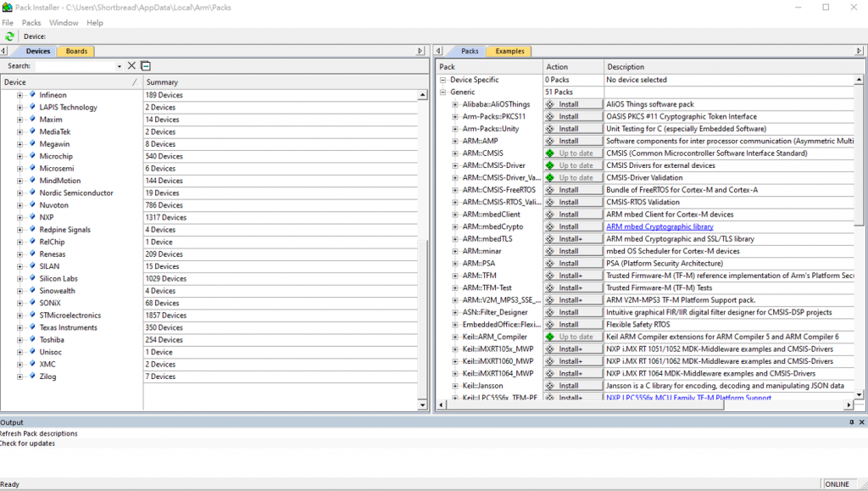Click the devices list scroll down arrow
The width and height of the screenshot is (868, 491).
pos(422,405)
